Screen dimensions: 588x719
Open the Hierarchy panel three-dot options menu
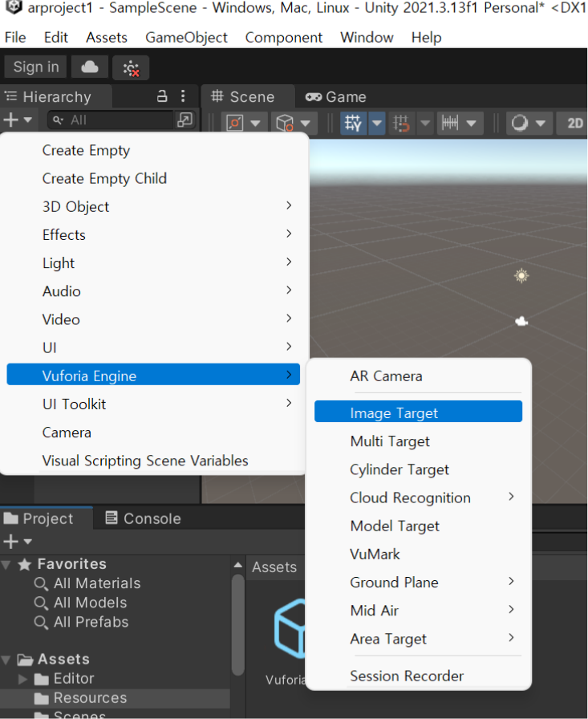pyautogui.click(x=183, y=95)
